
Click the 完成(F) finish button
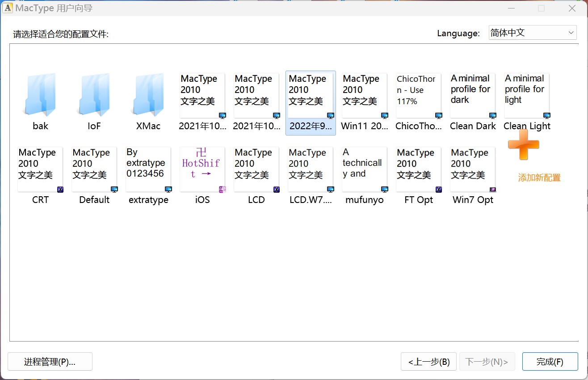point(550,362)
